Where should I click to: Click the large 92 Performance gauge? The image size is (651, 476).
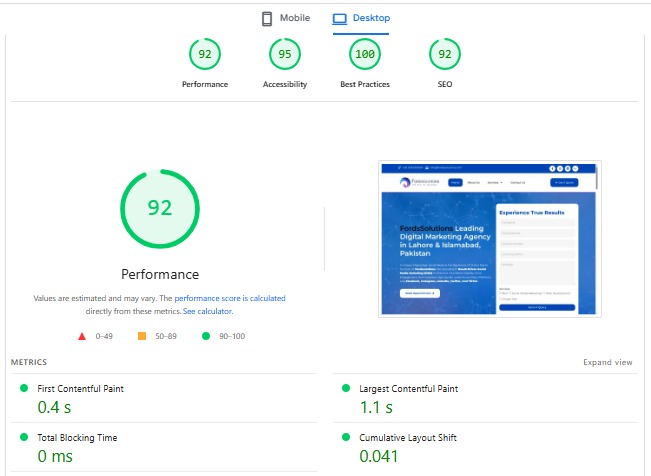pos(160,208)
